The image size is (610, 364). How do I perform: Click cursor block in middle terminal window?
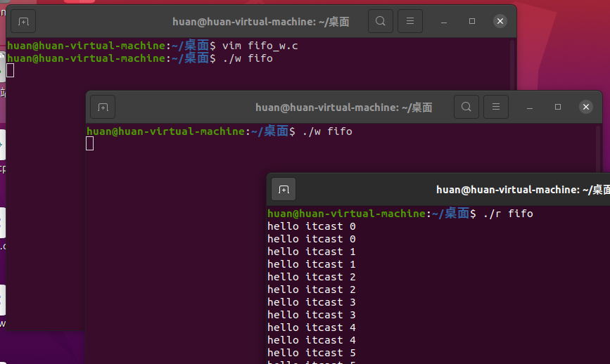click(90, 143)
